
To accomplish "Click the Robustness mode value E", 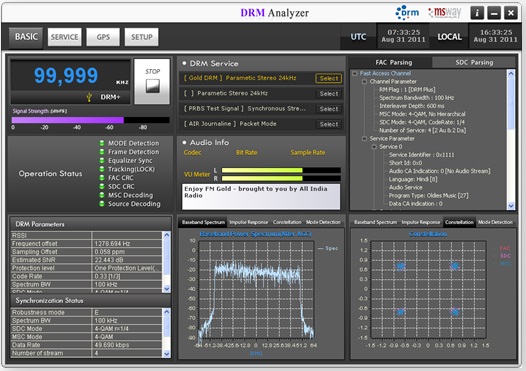I will click(127, 312).
